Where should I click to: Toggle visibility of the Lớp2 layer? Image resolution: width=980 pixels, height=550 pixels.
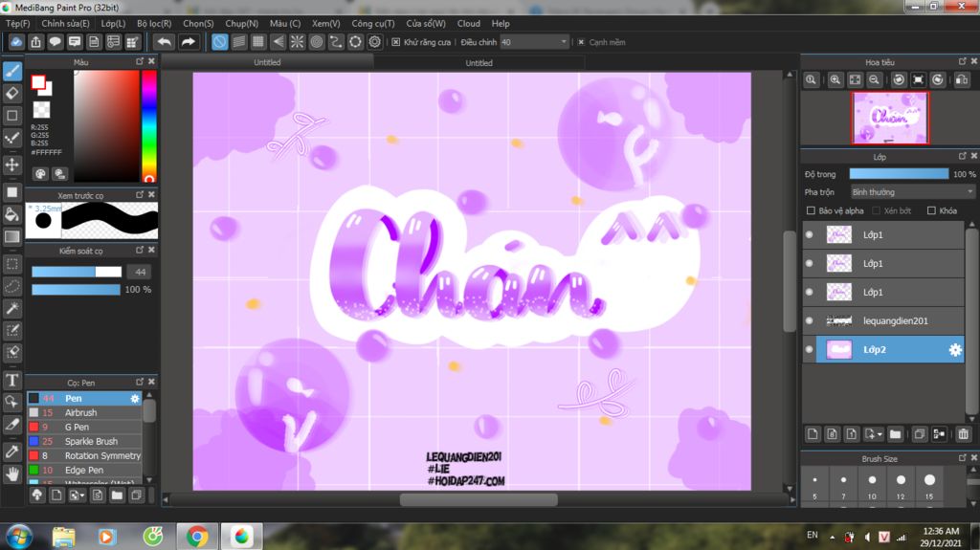pyautogui.click(x=810, y=349)
